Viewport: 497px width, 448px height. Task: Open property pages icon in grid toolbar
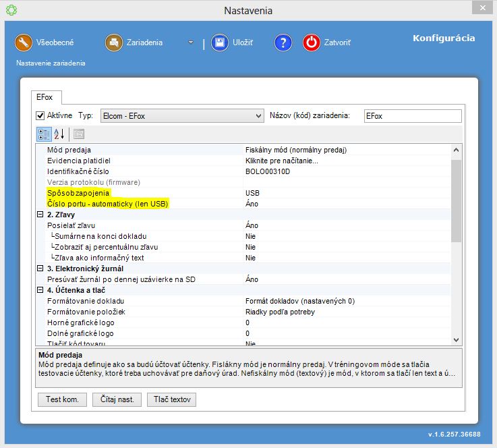click(x=78, y=134)
